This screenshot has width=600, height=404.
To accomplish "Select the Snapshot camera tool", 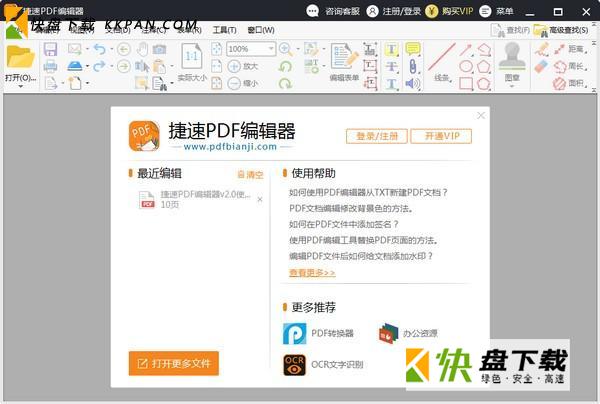I will click(160, 49).
